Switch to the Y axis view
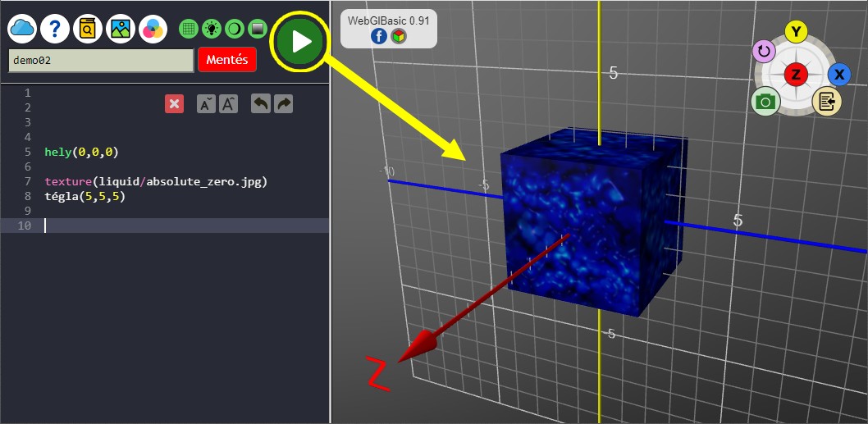Screen dimensions: 868x424 point(795,32)
